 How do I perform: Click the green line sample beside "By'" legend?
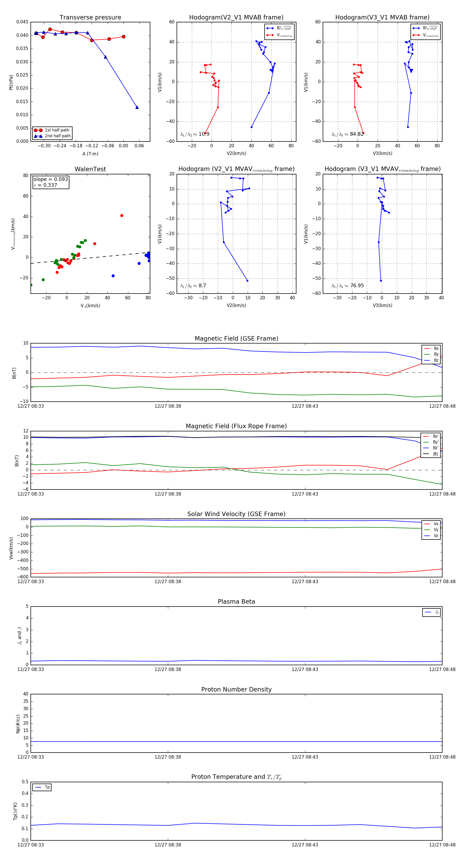pyautogui.click(x=426, y=442)
